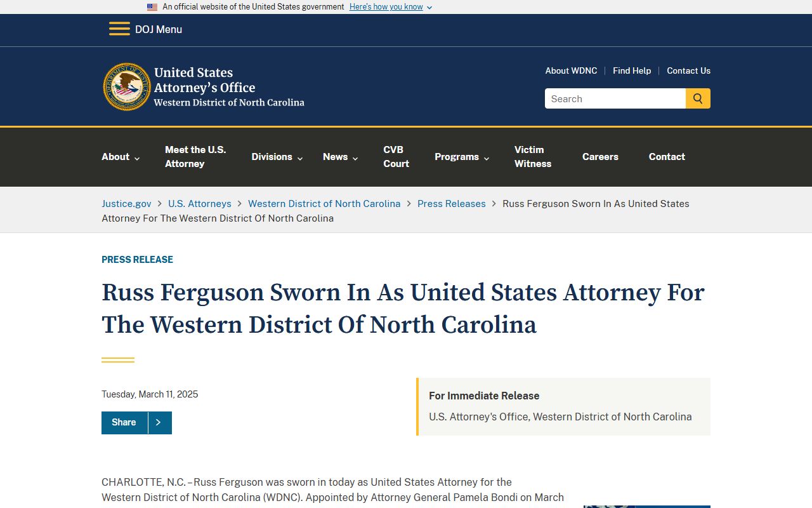
Task: Click the DOJ Menu text label
Action: point(159,29)
